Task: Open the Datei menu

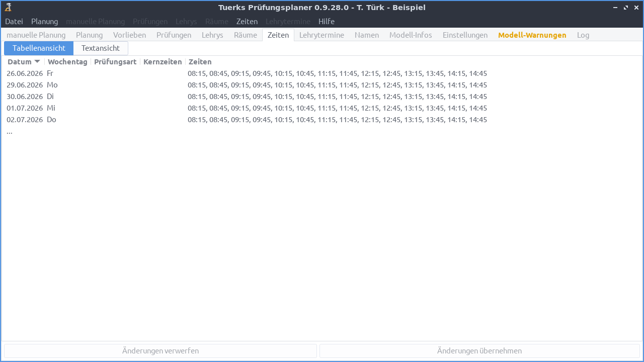Action: pyautogui.click(x=14, y=22)
